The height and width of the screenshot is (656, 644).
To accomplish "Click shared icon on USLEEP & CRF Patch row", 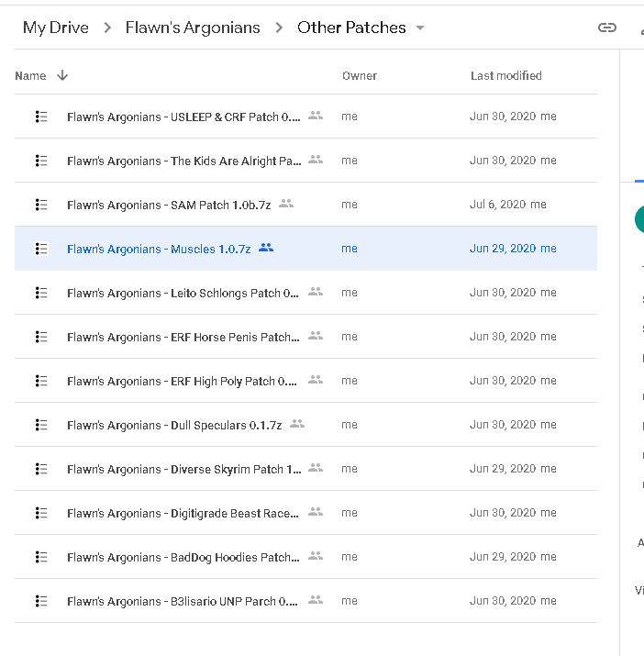I will [x=316, y=116].
